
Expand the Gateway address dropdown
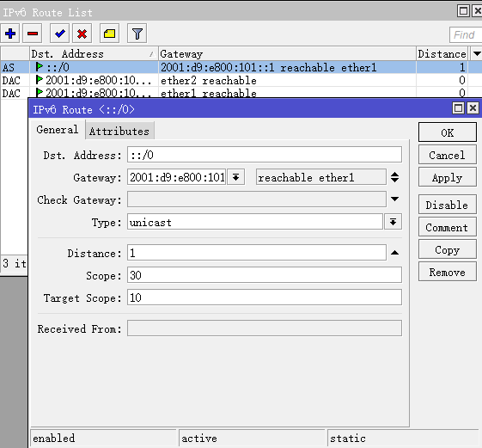(x=235, y=177)
